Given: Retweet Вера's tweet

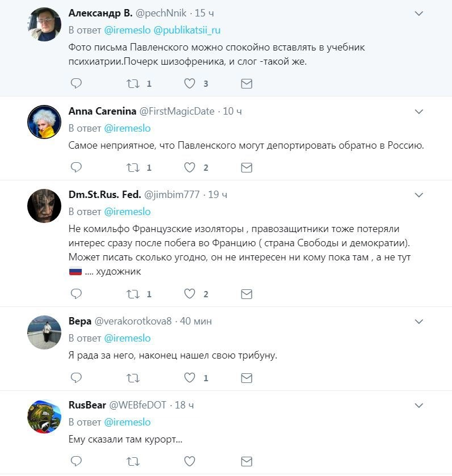Looking at the screenshot, I should (x=133, y=377).
